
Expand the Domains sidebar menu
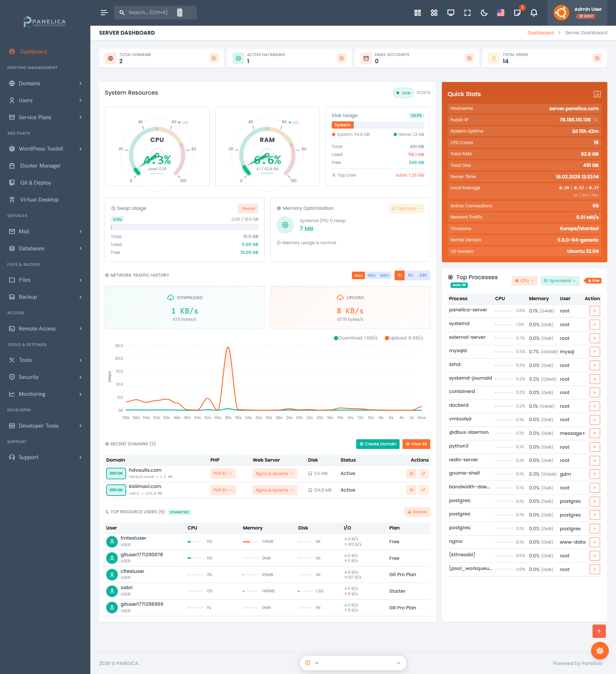pyautogui.click(x=45, y=83)
